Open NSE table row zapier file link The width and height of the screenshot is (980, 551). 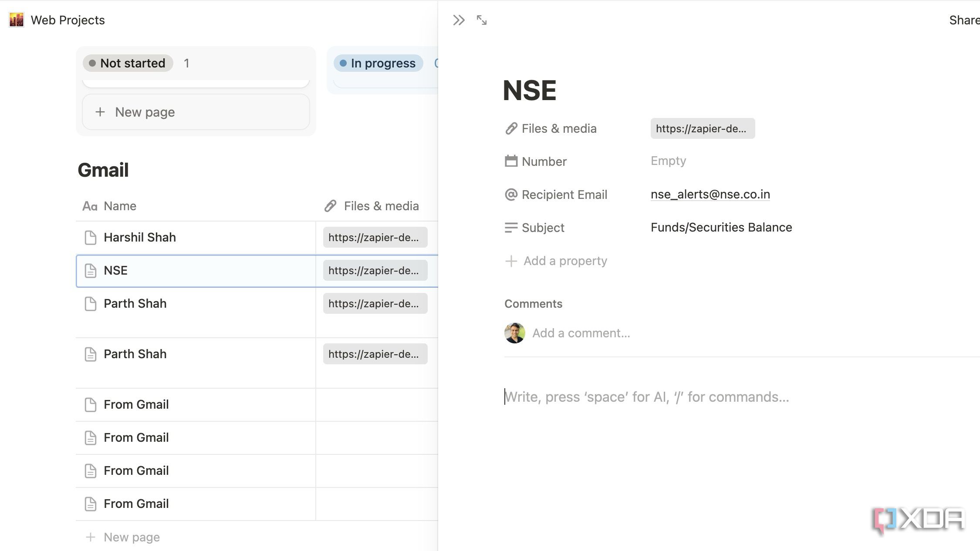(x=375, y=270)
